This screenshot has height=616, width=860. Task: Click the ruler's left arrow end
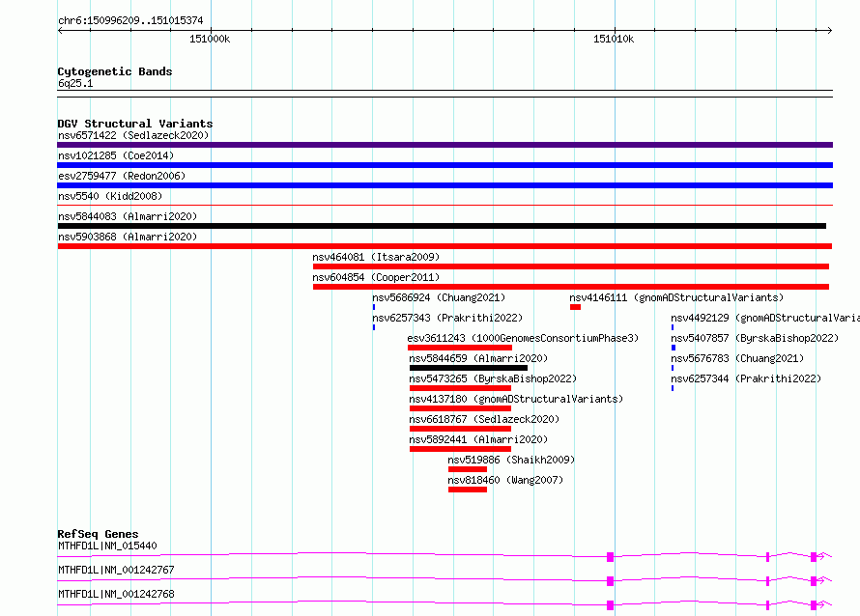[60, 30]
